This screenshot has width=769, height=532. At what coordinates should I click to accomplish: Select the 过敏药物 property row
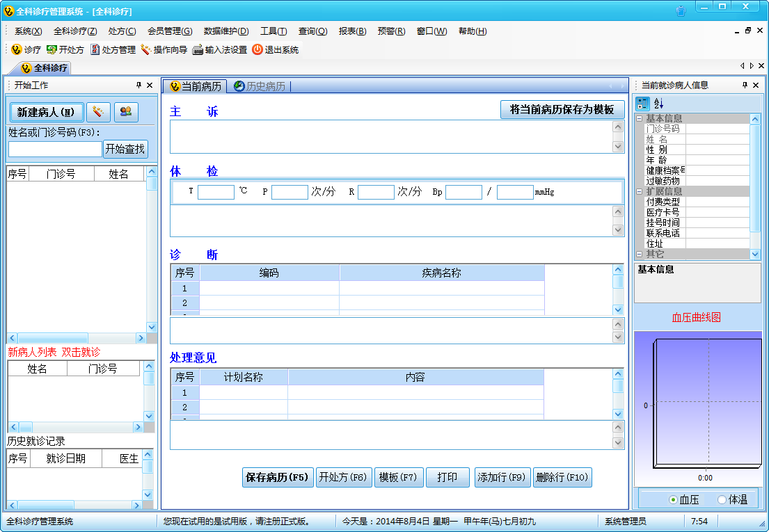pos(697,181)
